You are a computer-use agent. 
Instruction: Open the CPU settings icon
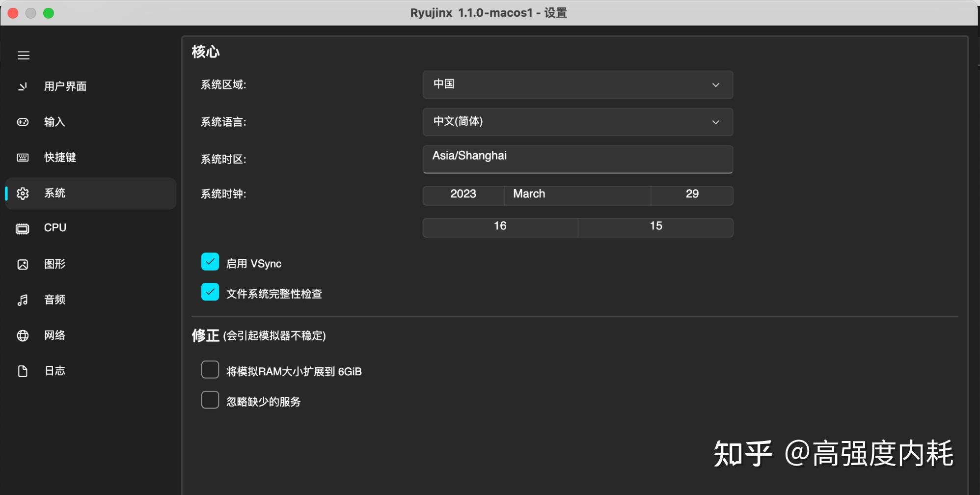tap(23, 227)
